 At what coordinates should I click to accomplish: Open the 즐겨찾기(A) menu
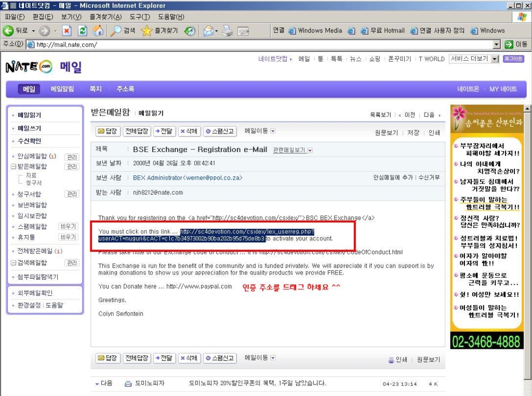coord(105,17)
